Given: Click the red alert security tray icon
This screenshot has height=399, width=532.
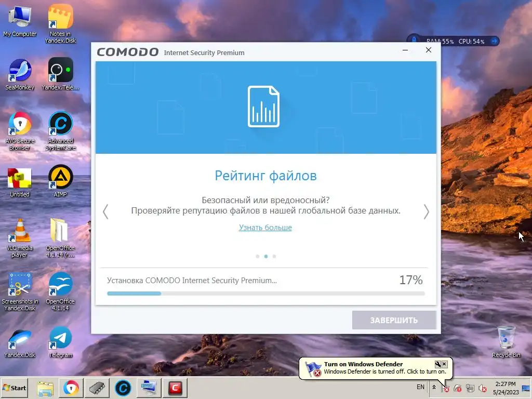Looking at the screenshot, I should [x=457, y=388].
